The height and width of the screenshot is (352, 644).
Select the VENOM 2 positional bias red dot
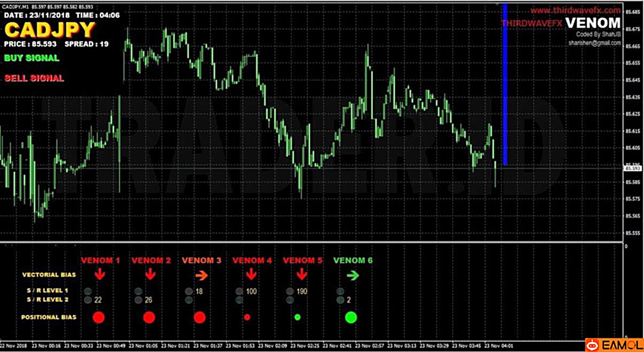click(149, 317)
